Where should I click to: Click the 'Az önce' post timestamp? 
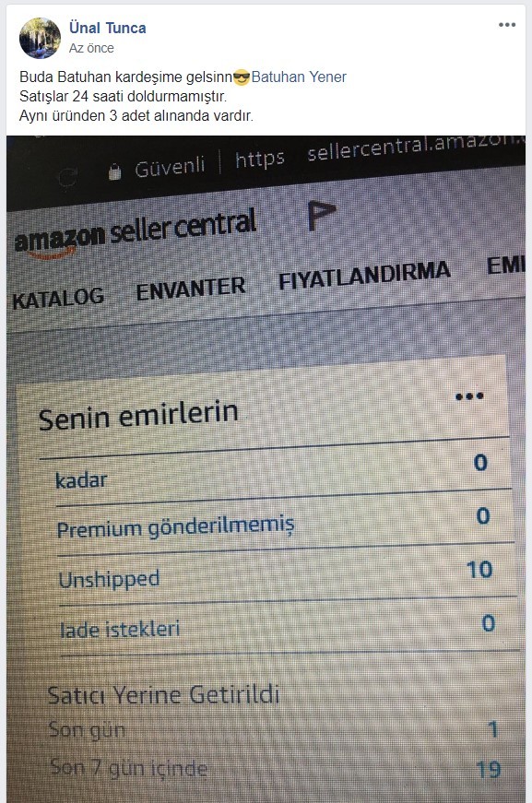tap(91, 48)
